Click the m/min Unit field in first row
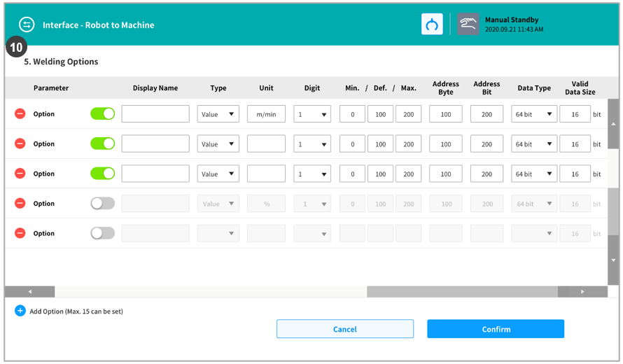623x364 pixels. point(266,114)
